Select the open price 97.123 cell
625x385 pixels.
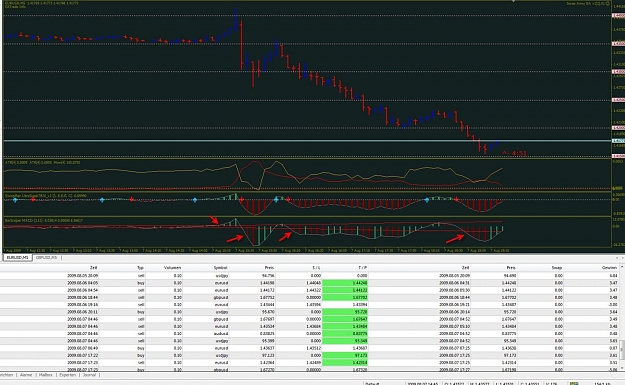267,356
